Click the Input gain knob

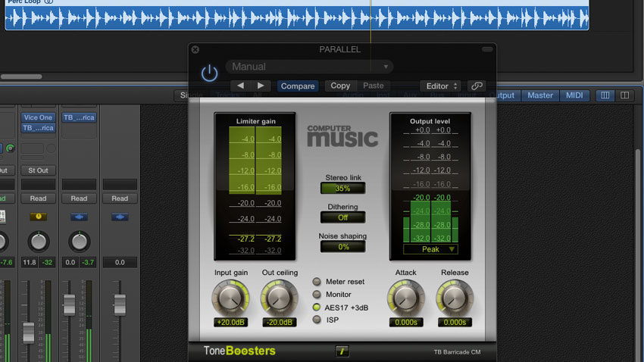[x=230, y=298]
